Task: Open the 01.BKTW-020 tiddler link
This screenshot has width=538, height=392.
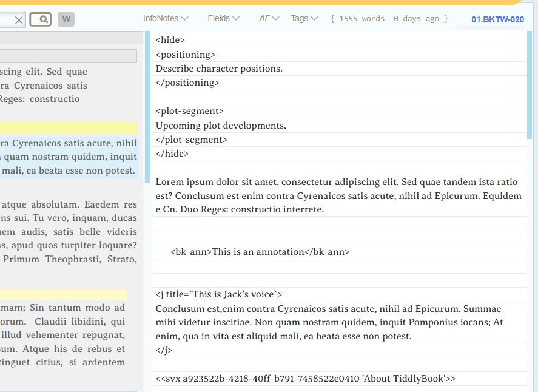Action: pos(497,19)
